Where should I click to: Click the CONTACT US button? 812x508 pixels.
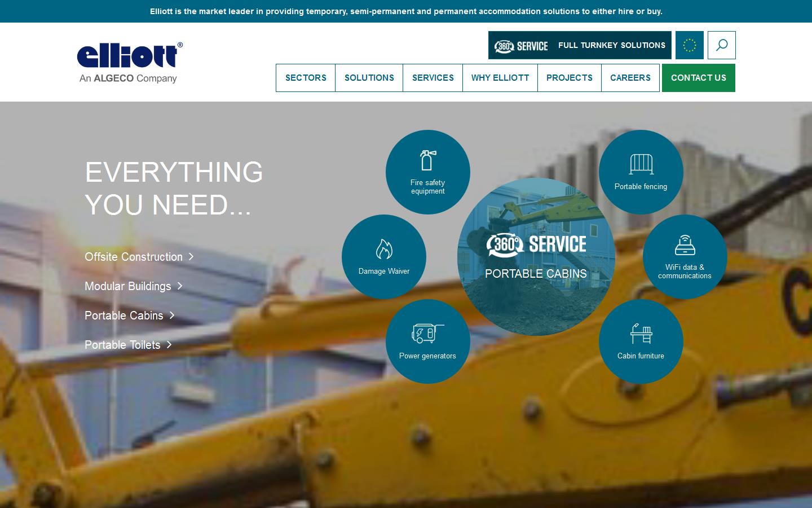(699, 78)
